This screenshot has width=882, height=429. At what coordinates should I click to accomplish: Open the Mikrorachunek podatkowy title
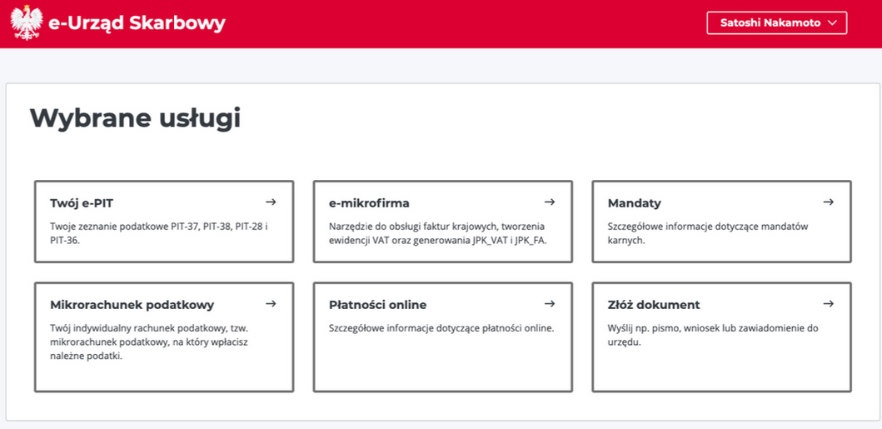pos(132,305)
